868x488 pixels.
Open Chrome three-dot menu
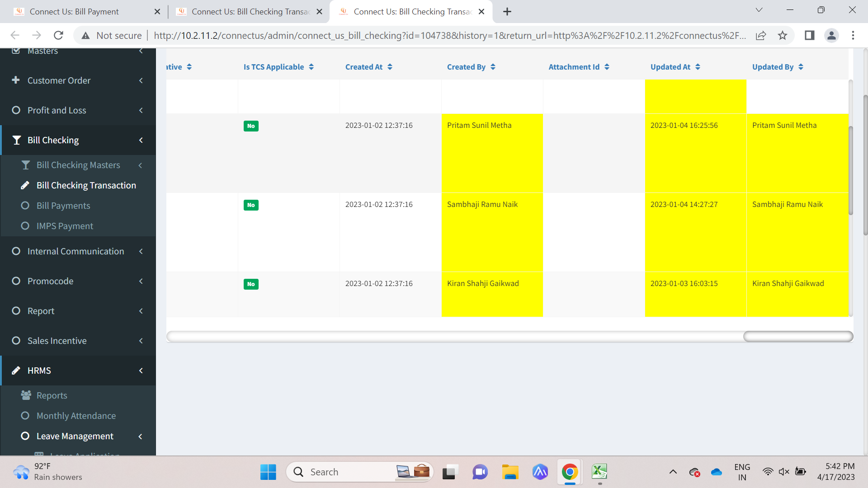[x=853, y=35]
